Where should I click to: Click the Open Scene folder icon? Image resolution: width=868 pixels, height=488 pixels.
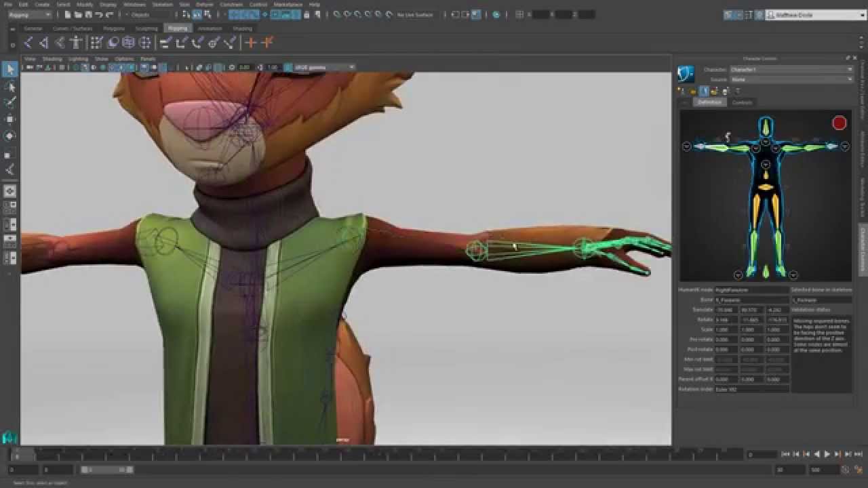pos(78,14)
